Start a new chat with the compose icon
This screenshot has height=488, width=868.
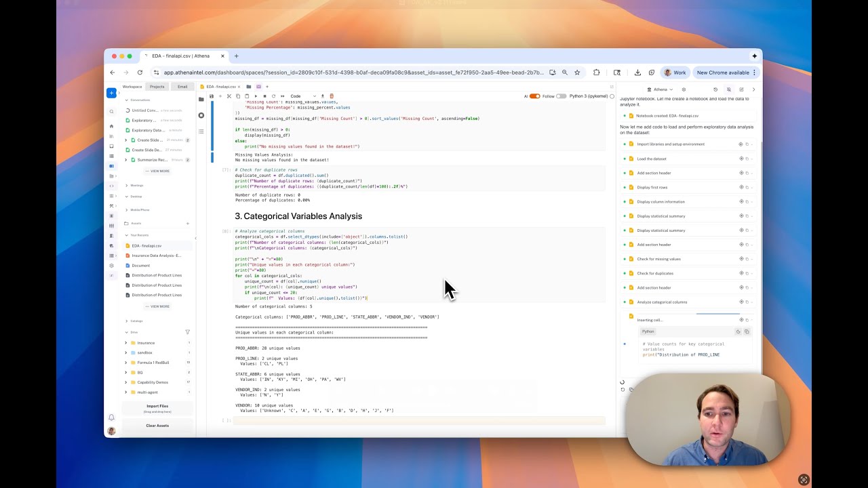741,89
